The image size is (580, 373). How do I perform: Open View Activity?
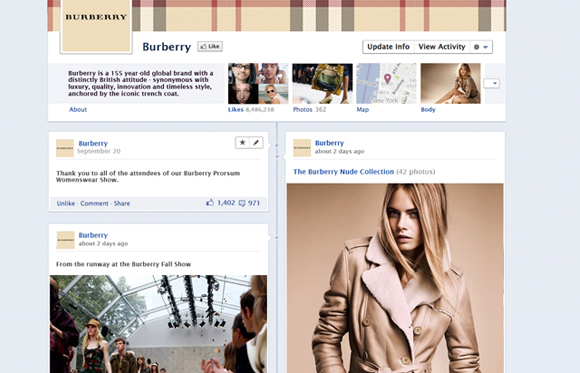coord(442,47)
